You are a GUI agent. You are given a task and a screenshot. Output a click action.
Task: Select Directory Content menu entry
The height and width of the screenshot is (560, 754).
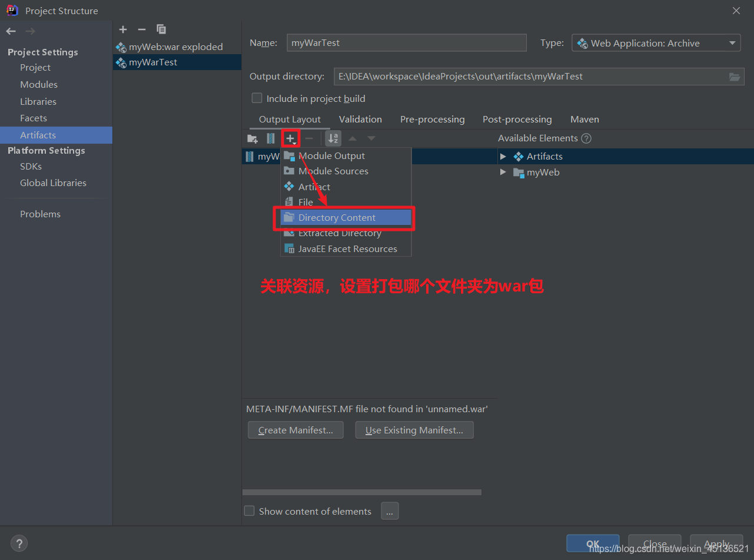[346, 218]
